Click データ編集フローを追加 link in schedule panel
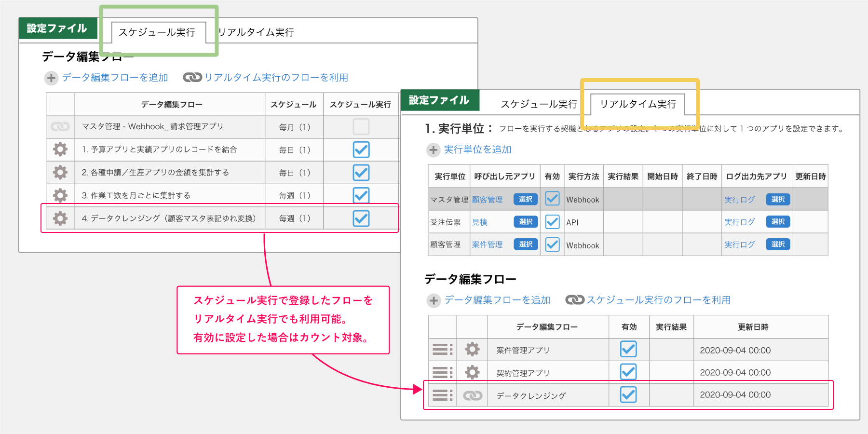Viewport: 868px width, 434px height. pos(115,78)
